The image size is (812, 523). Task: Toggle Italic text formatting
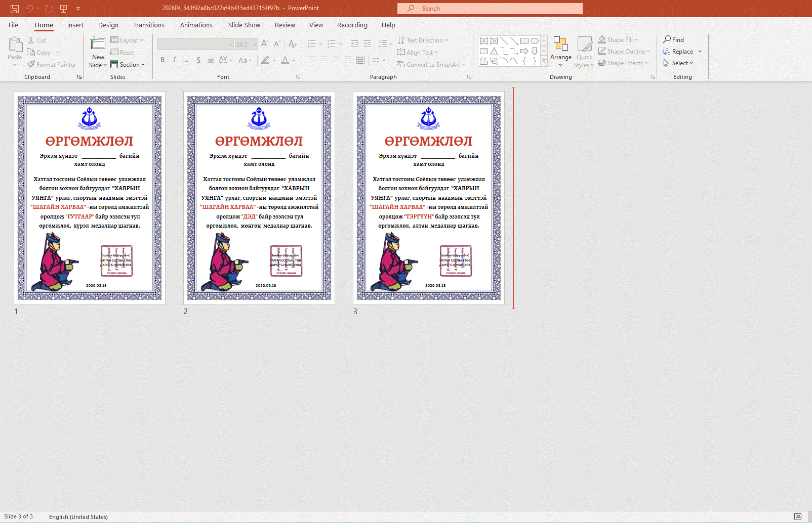point(175,60)
